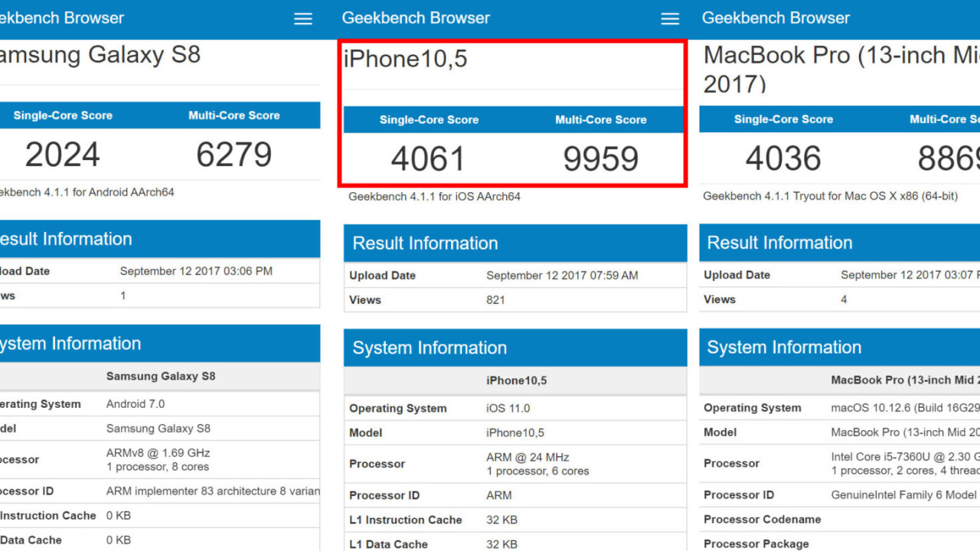This screenshot has height=551, width=980.
Task: Select the Samsung Galaxy S8 page heading
Action: pos(100,55)
